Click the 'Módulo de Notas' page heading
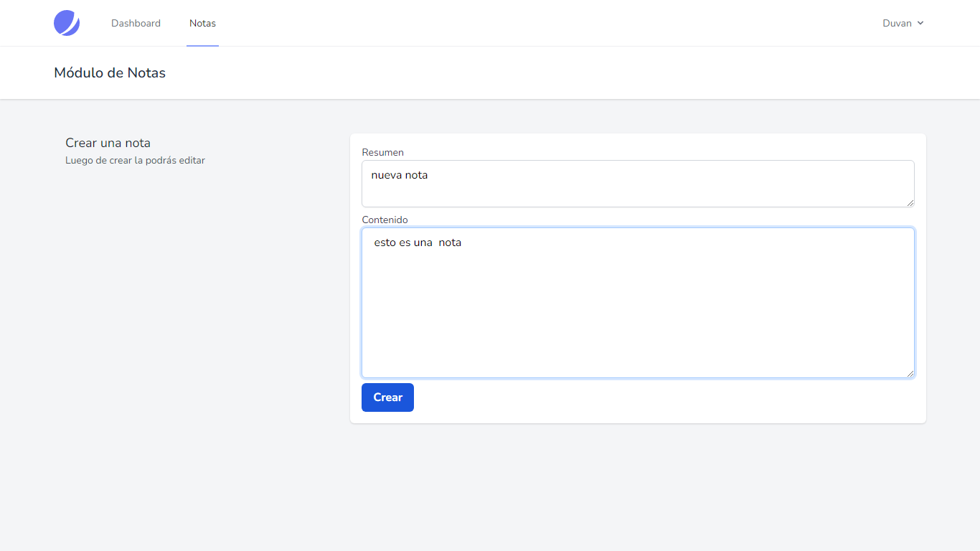The image size is (980, 551). [x=110, y=72]
